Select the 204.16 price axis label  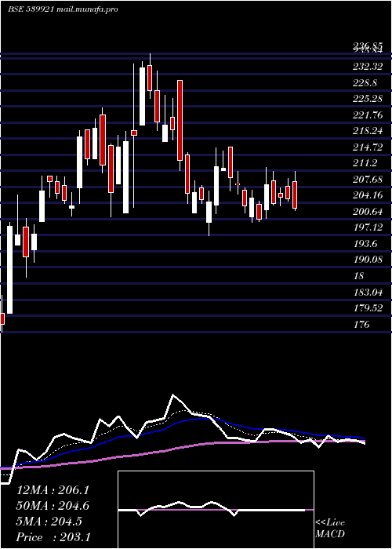pyautogui.click(x=368, y=195)
